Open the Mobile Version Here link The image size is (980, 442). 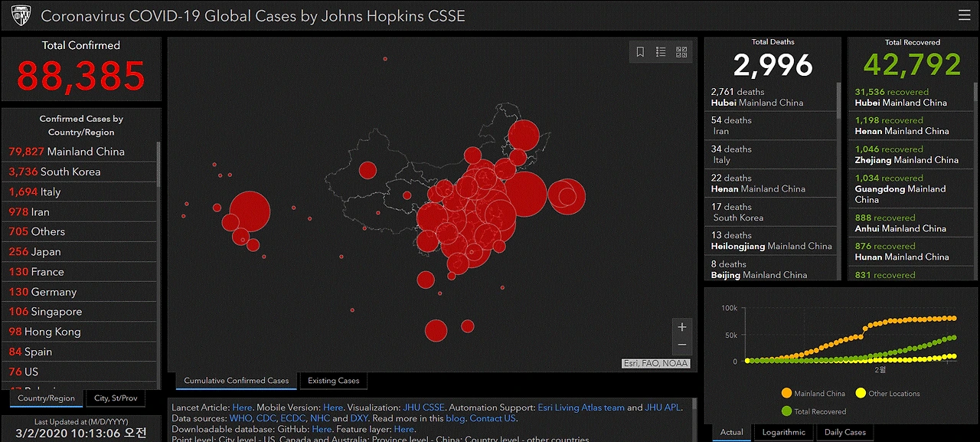click(333, 408)
